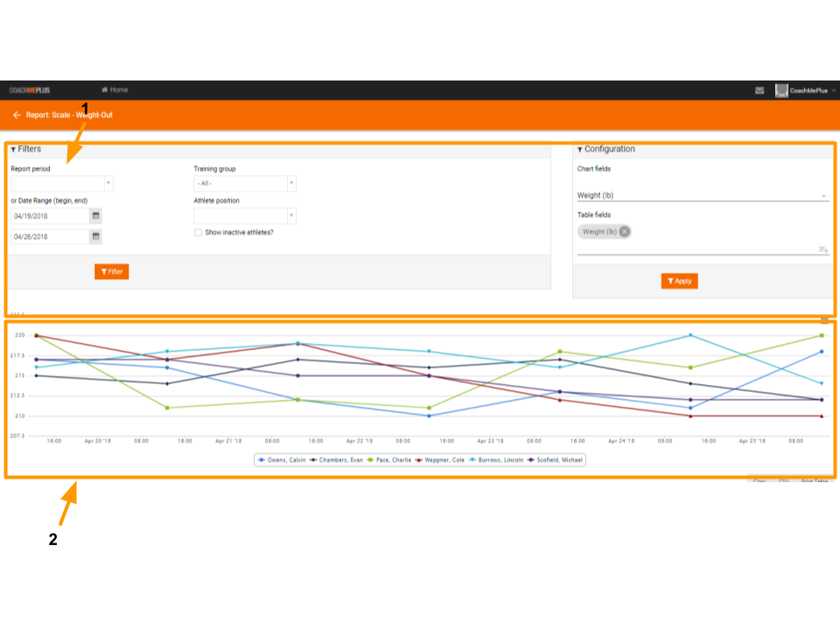840x630 pixels.
Task: Open calendar picker for begin date
Action: click(96, 216)
